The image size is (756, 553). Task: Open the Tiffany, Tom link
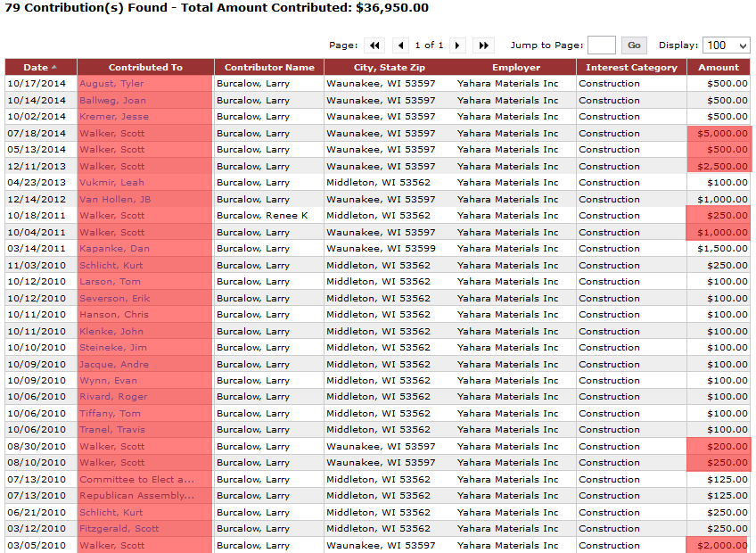[110, 414]
